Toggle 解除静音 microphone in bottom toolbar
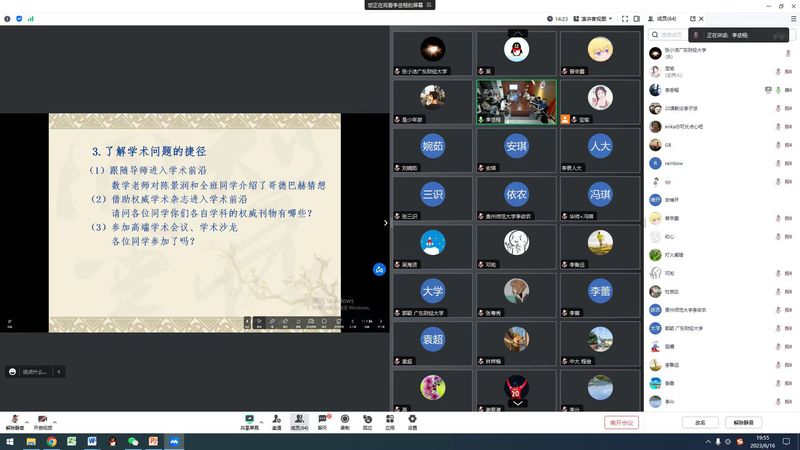Screen dimensions: 800x450 coord(15,420)
